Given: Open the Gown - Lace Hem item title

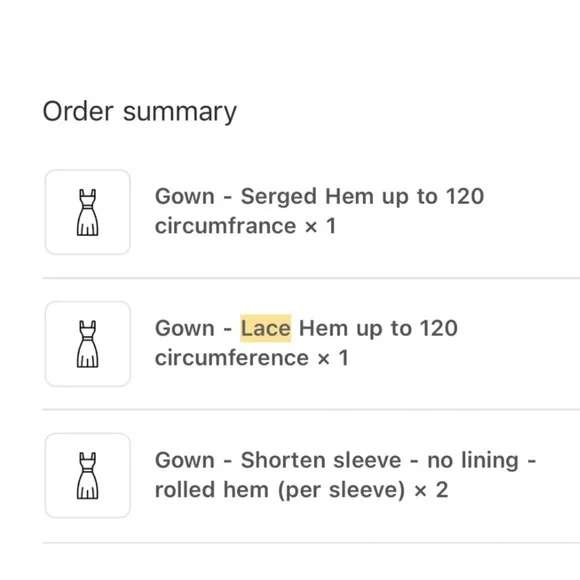Looking at the screenshot, I should click(306, 343).
